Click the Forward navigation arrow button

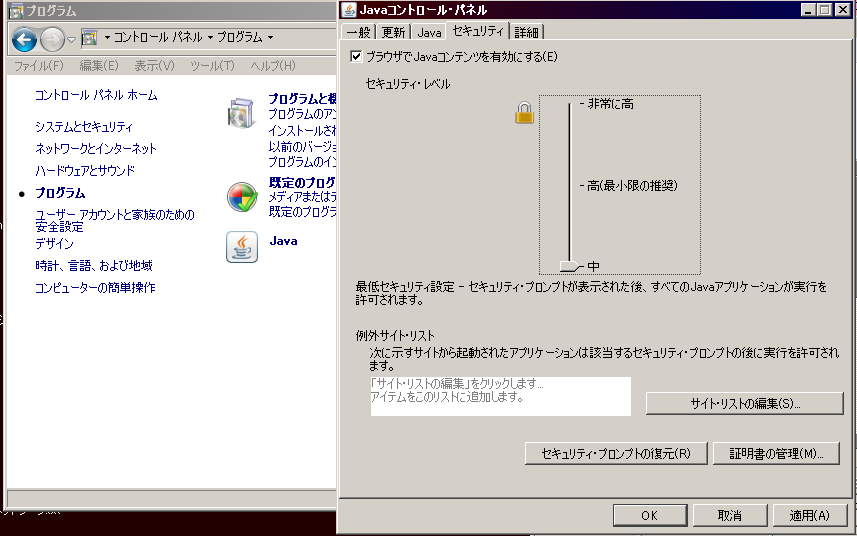tap(53, 39)
